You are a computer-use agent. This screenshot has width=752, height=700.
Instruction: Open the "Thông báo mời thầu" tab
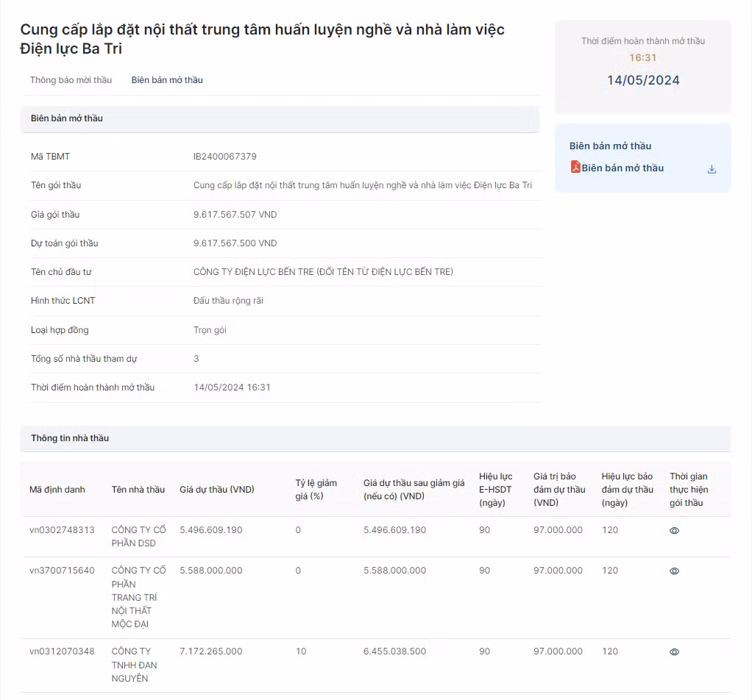[71, 80]
